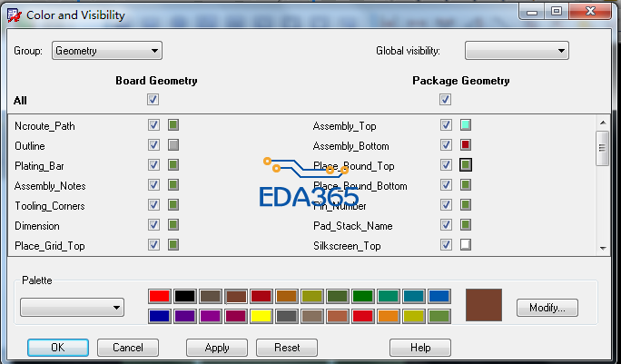
Task: Toggle Place_Grid_Top visibility checkbox
Action: 153,244
